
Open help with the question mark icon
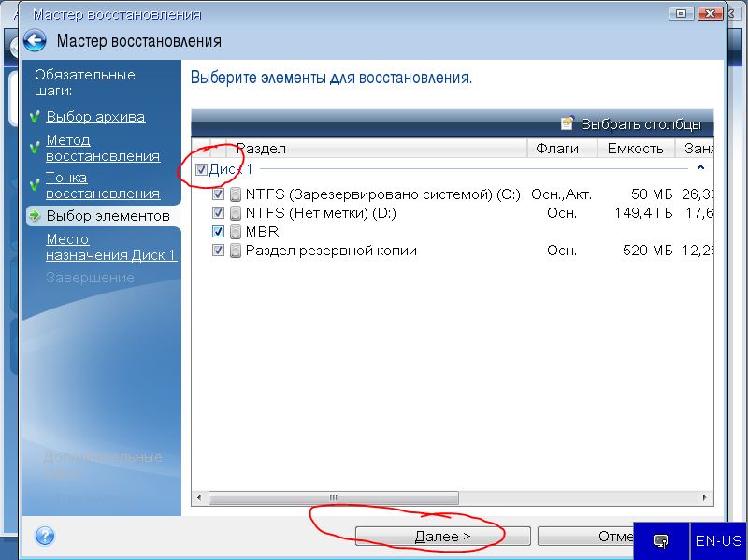coord(44,536)
